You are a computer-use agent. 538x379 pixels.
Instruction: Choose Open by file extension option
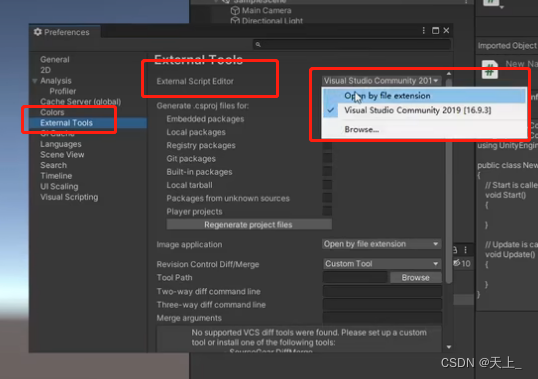424,96
